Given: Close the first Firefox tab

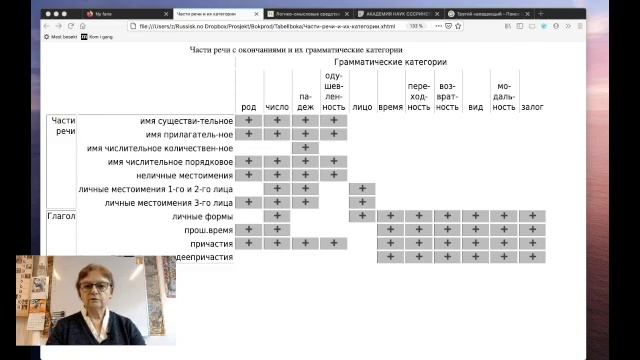Looking at the screenshot, I should (166, 14).
